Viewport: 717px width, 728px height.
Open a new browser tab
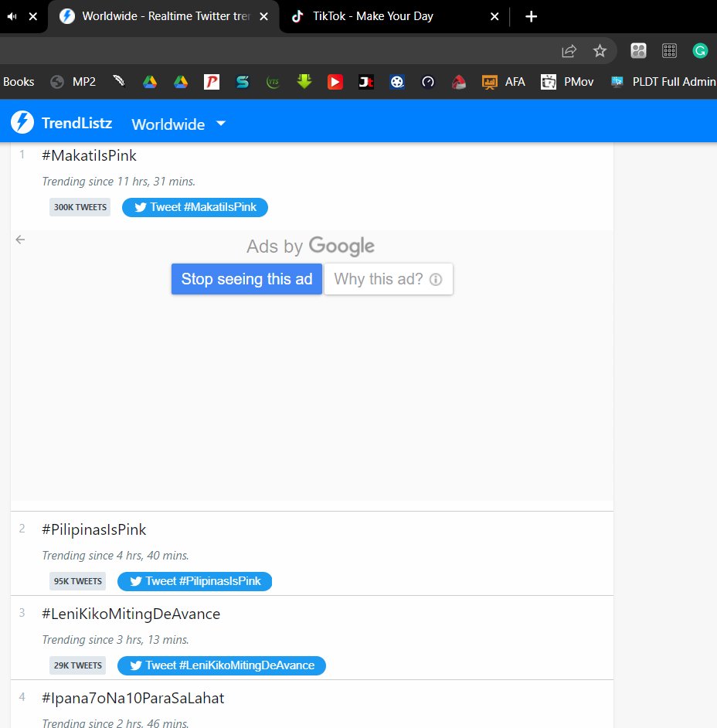pyautogui.click(x=531, y=16)
